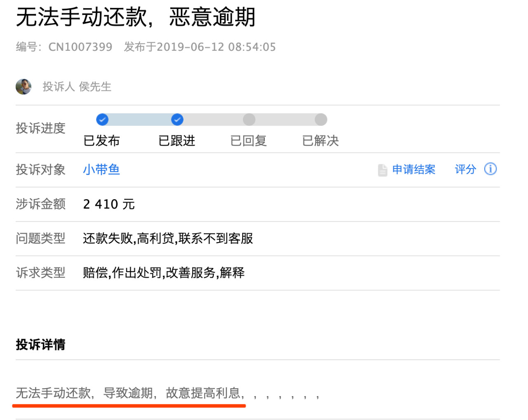The height and width of the screenshot is (420, 528).
Task: Click the 投诉对象 row label
Action: (x=40, y=170)
